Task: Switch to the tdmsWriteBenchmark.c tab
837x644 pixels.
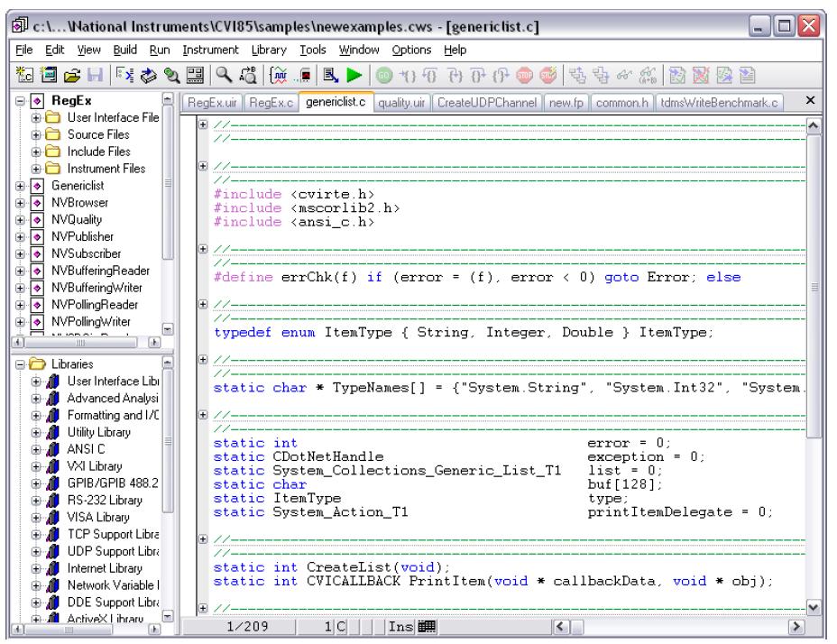Action: (719, 103)
